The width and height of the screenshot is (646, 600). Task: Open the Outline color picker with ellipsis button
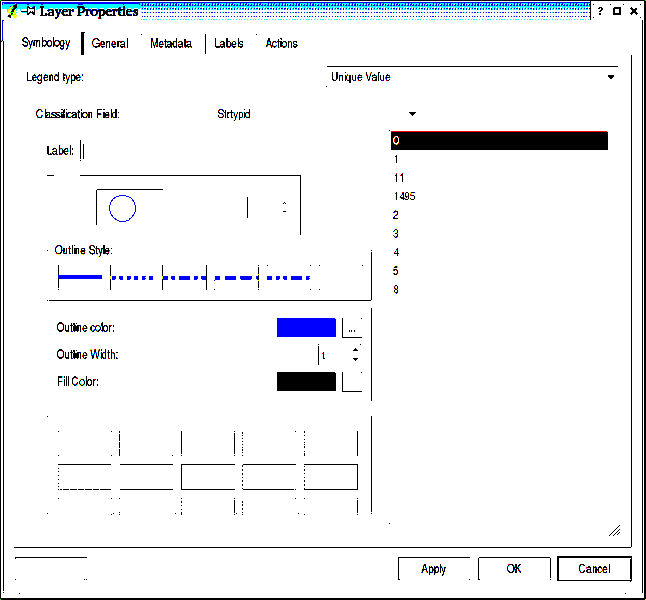(352, 327)
